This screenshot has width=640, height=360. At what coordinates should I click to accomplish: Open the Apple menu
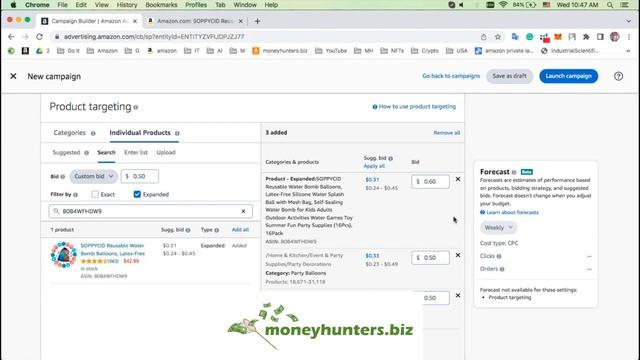coord(13,5)
